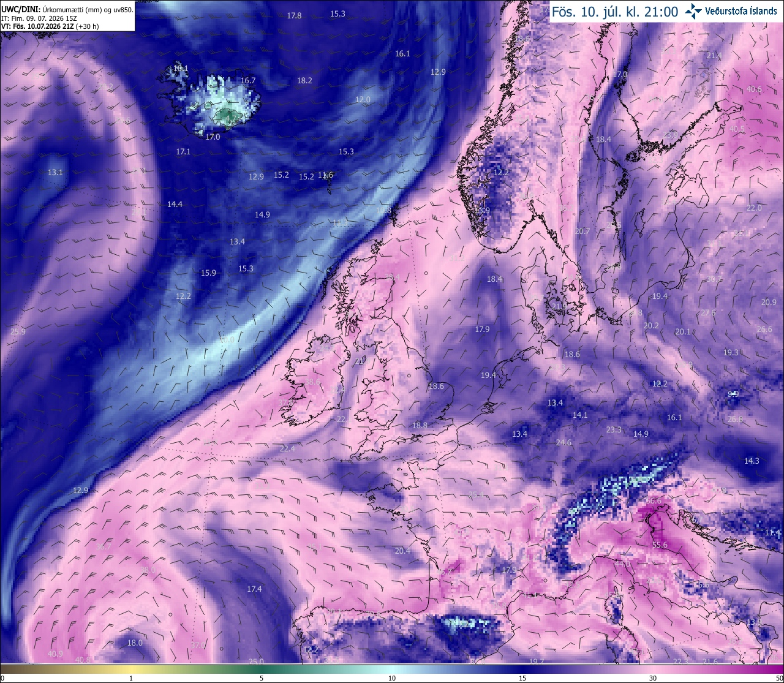Select the 17.4 value in Bay of Biscay area
Image resolution: width=784 pixels, height=683 pixels.
pos(254,589)
